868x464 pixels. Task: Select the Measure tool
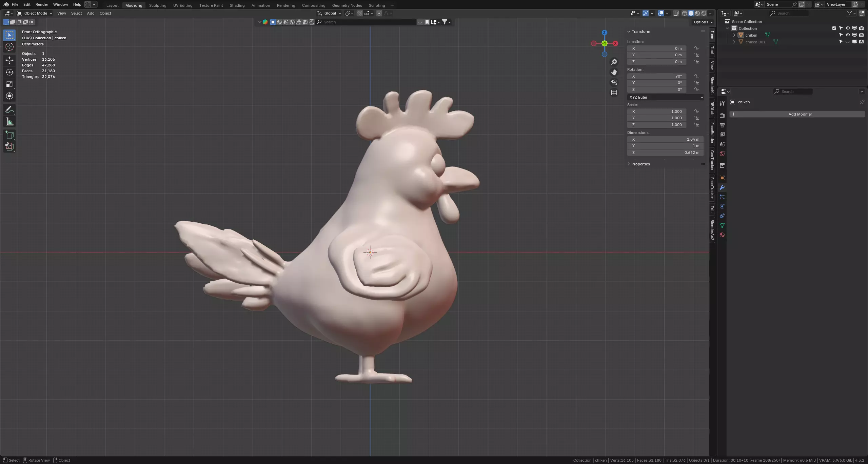click(x=9, y=122)
